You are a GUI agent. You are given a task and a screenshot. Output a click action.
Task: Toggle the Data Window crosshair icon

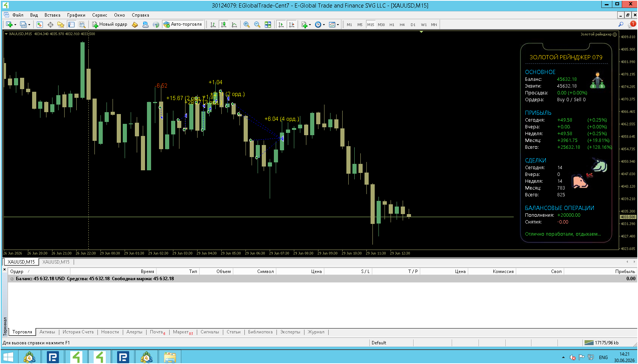[50, 25]
